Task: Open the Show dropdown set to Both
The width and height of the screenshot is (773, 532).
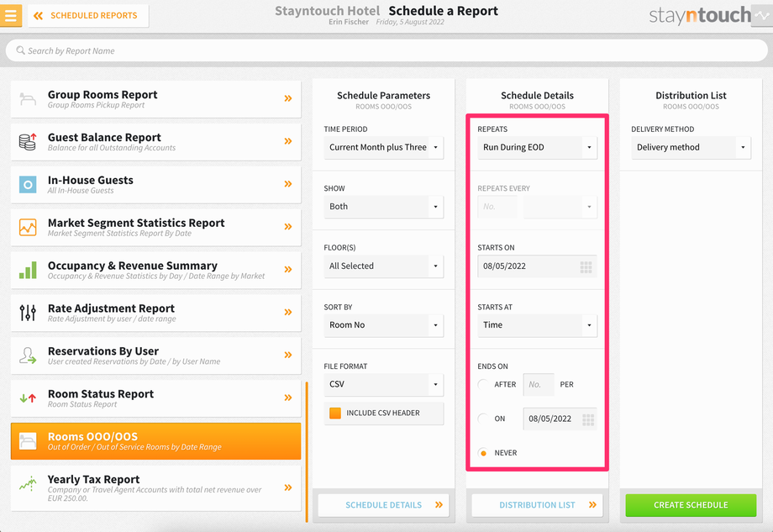Action: tap(383, 207)
